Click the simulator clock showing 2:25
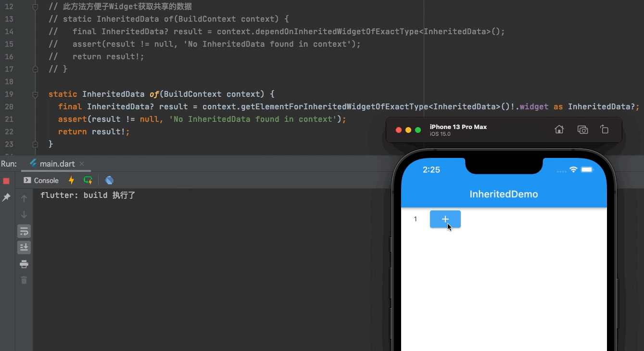Image resolution: width=644 pixels, height=351 pixels. coord(431,169)
